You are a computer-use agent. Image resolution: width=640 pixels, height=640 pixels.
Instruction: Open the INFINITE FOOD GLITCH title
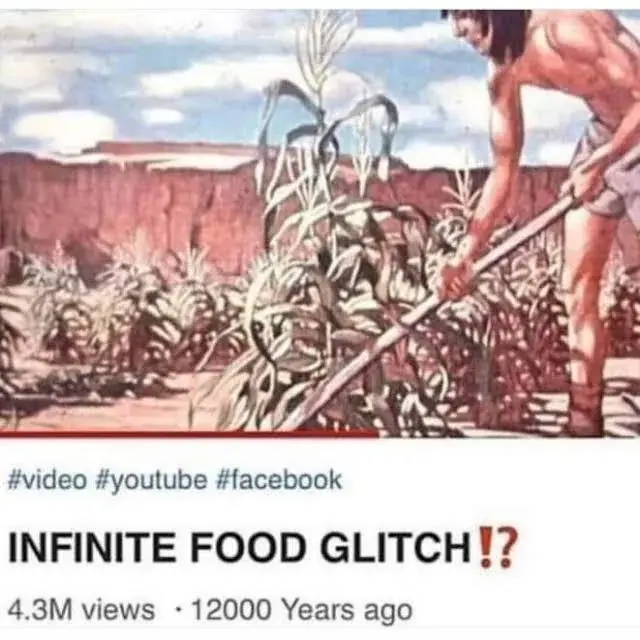[263, 549]
